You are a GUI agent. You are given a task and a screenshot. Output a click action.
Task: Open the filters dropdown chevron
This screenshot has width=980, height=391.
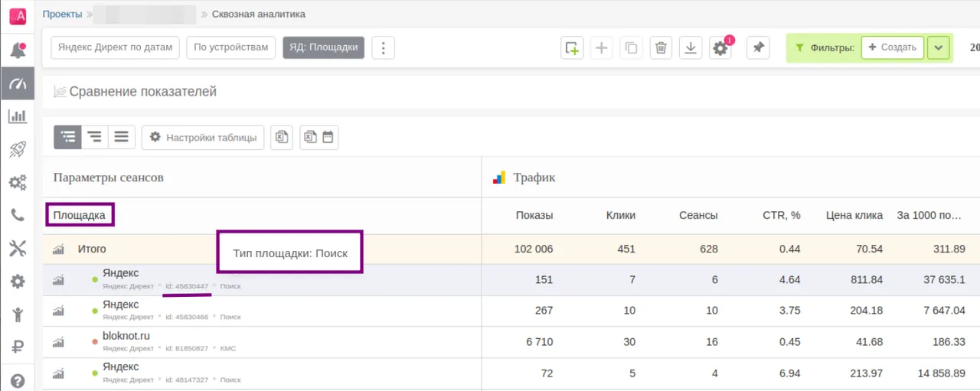(939, 47)
